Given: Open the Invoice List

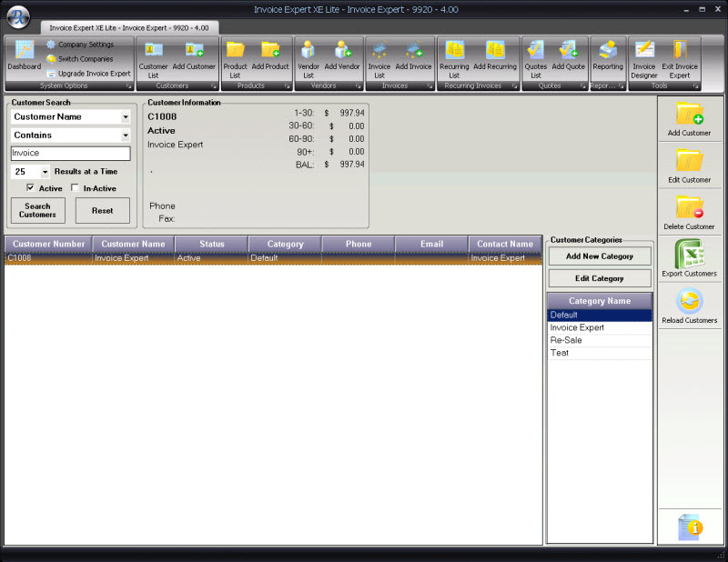Looking at the screenshot, I should pyautogui.click(x=379, y=60).
